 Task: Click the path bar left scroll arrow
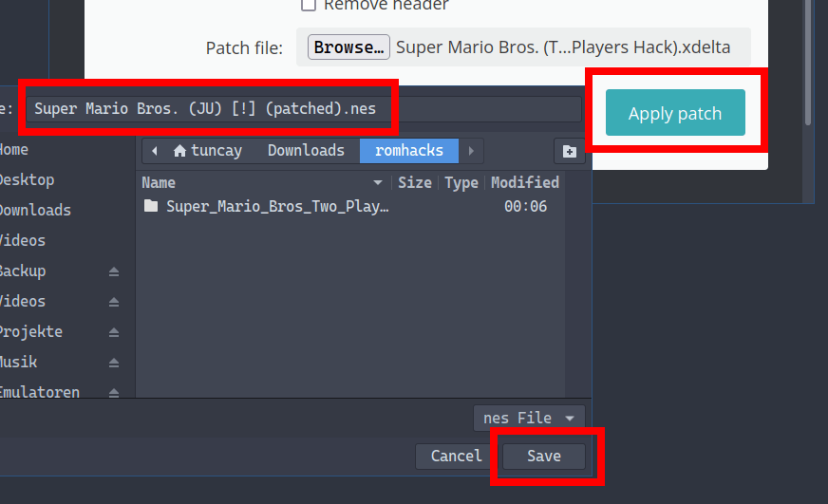coord(155,151)
